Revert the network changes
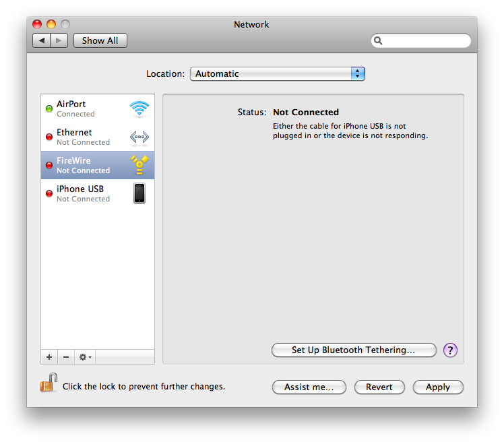504x444 pixels. click(379, 387)
